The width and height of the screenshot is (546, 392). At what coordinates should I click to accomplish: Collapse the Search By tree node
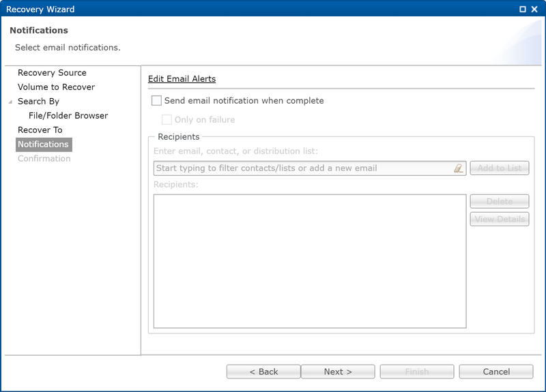tap(10, 102)
